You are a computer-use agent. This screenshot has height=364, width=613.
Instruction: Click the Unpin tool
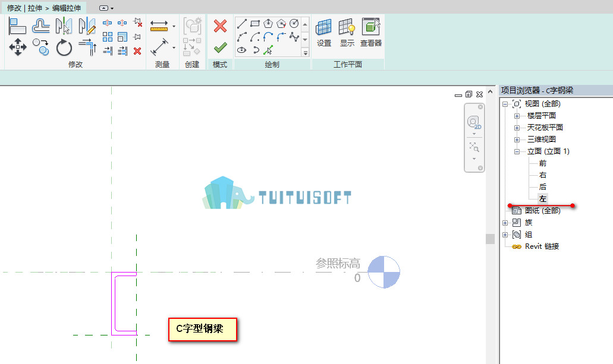click(137, 23)
